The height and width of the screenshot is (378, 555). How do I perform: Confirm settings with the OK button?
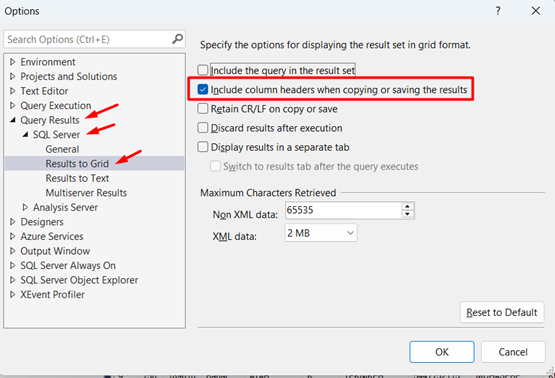tap(442, 352)
